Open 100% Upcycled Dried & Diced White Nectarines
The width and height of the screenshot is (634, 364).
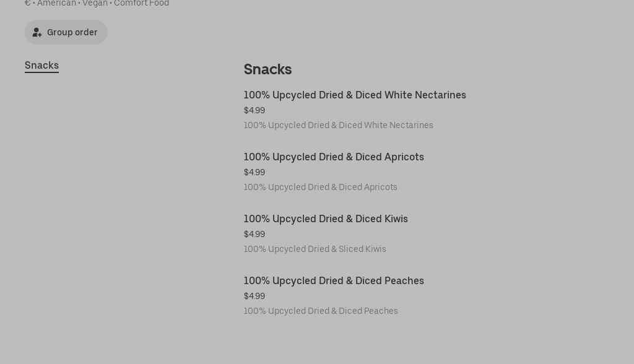(355, 95)
